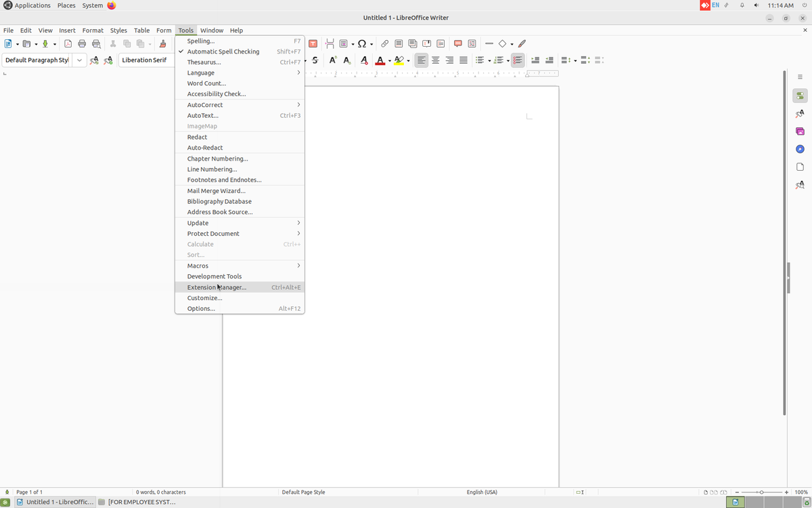Disable Automatic Spell Checking
This screenshot has height=508, width=812.
tap(223, 51)
